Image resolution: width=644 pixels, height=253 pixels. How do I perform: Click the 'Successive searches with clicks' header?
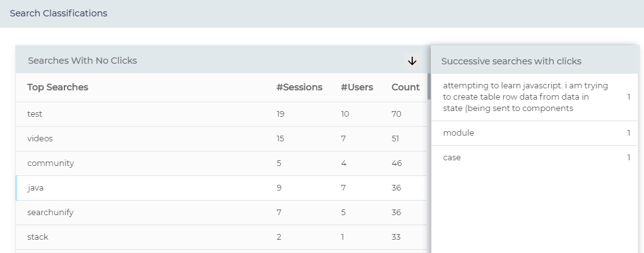[511, 61]
